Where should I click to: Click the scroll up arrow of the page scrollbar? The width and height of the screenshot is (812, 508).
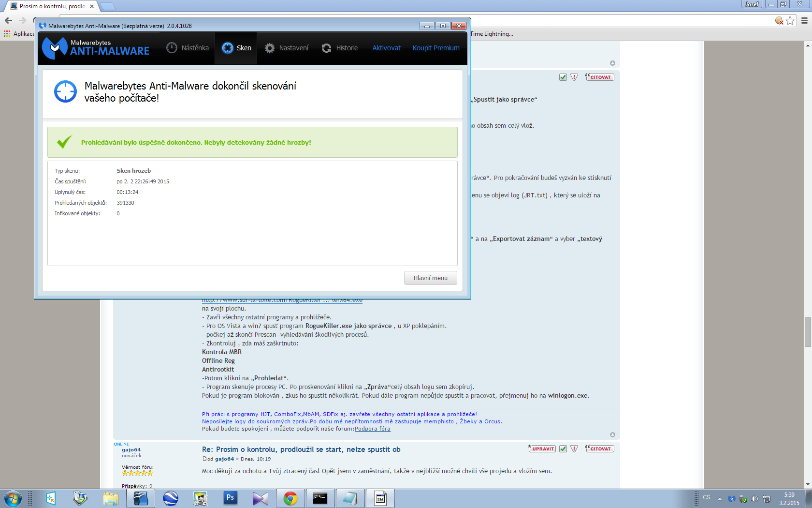808,45
